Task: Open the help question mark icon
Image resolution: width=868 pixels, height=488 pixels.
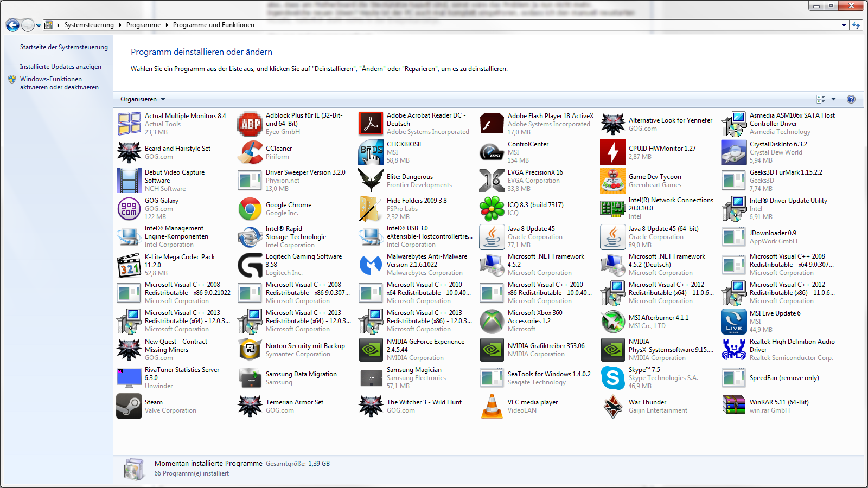Action: pos(851,99)
